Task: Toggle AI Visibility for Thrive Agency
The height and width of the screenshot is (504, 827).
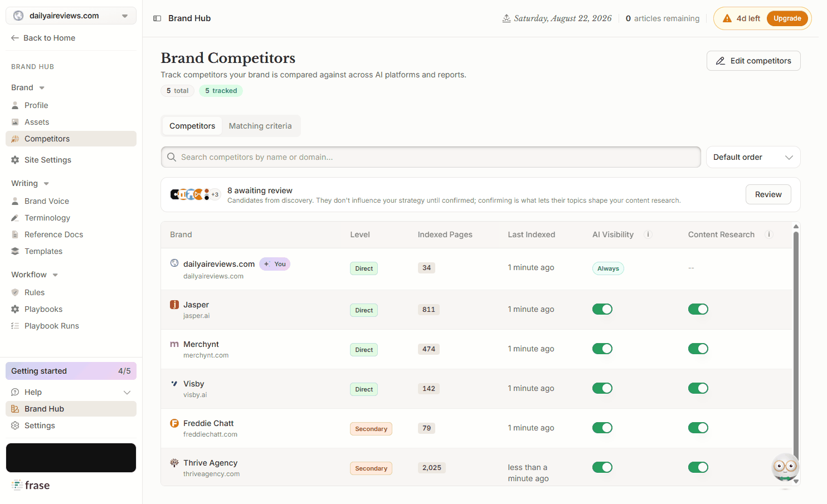Action: [x=602, y=467]
